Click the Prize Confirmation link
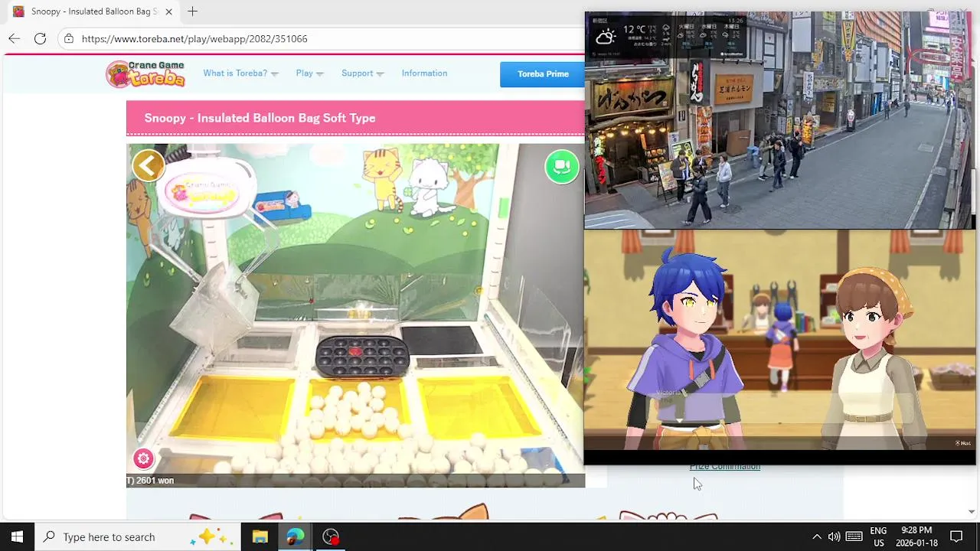The image size is (980, 551). point(725,467)
